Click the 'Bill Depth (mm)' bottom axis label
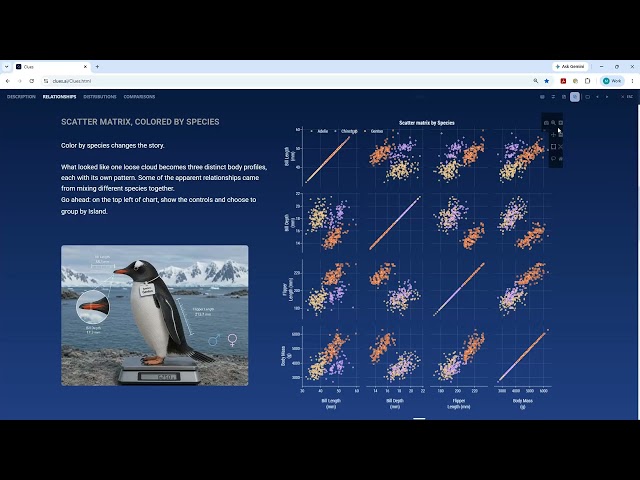The width and height of the screenshot is (640, 480). click(395, 403)
